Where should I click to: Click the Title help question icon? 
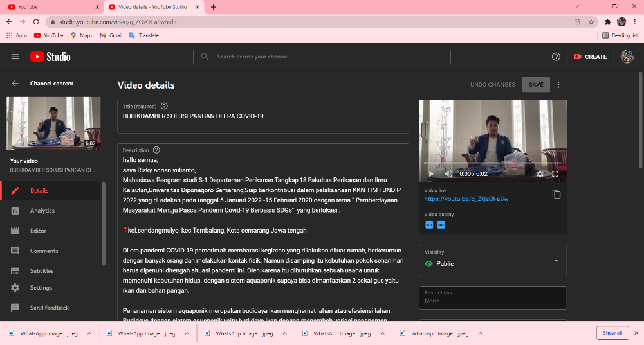point(164,106)
